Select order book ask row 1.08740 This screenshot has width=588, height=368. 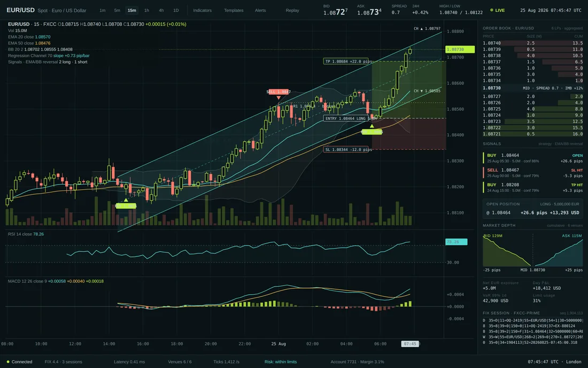(x=532, y=43)
